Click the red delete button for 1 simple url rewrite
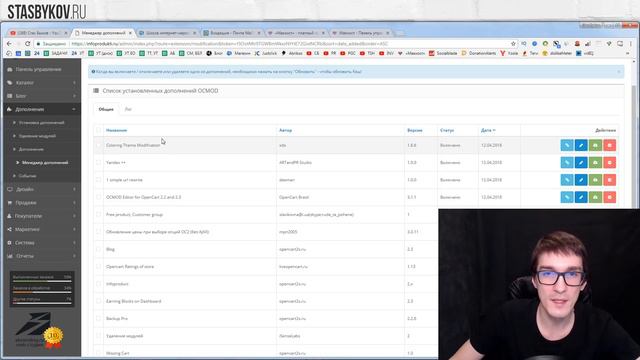The image size is (640, 360). tap(609, 180)
